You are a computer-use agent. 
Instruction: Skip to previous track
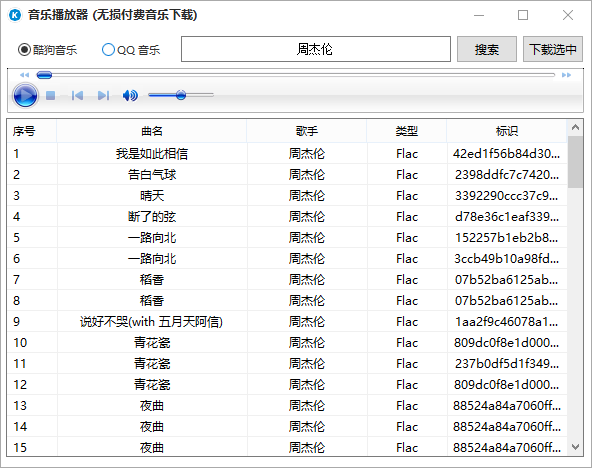pyautogui.click(x=77, y=95)
